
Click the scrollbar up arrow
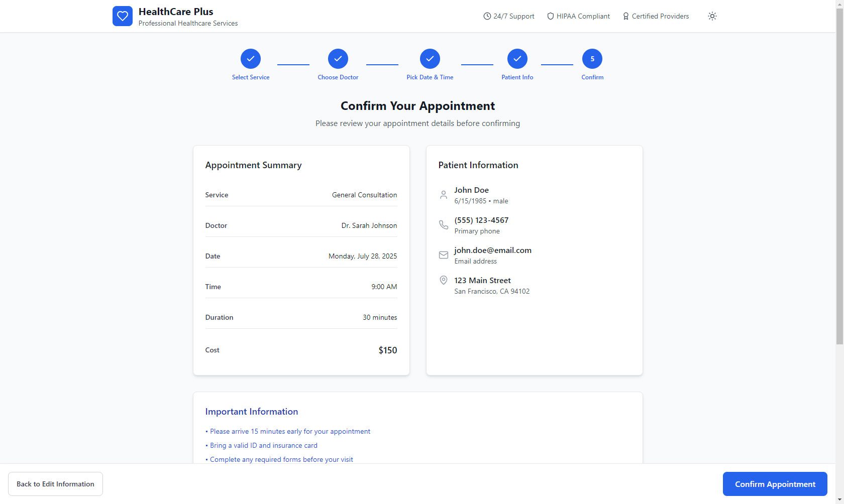point(839,4)
